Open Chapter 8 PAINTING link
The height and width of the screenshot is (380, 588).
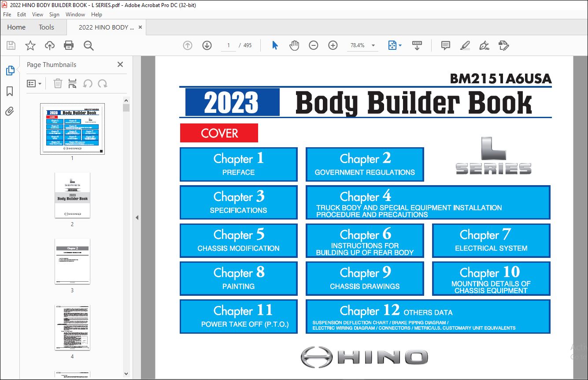239,278
